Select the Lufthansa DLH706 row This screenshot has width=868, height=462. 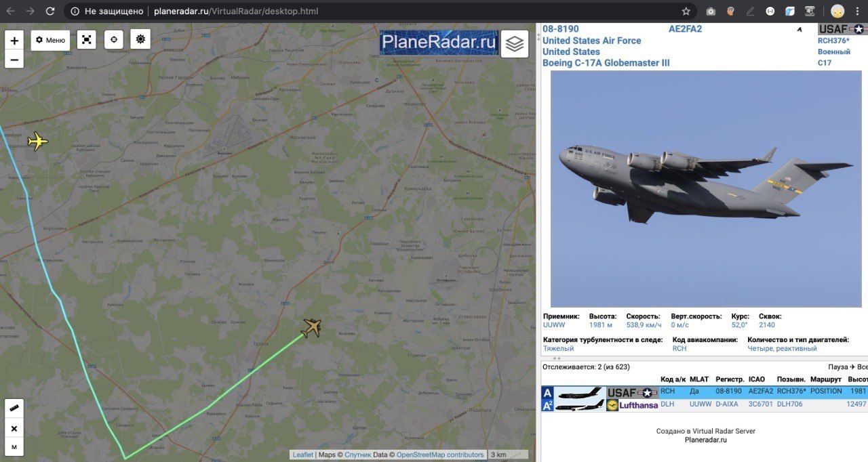705,405
